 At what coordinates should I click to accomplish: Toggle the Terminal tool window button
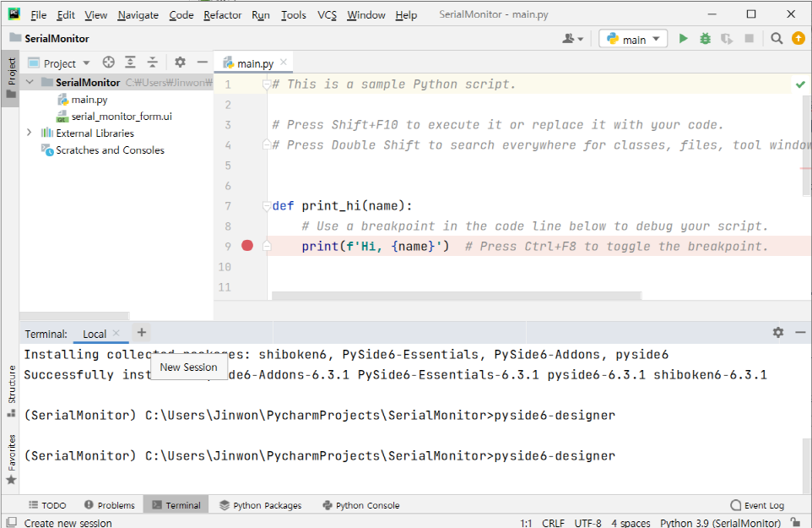[176, 505]
